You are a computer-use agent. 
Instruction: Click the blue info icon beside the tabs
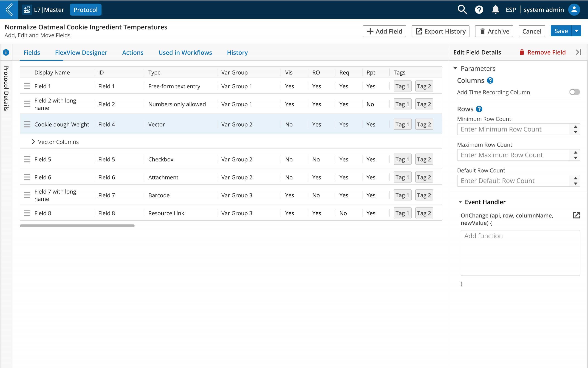[x=6, y=52]
